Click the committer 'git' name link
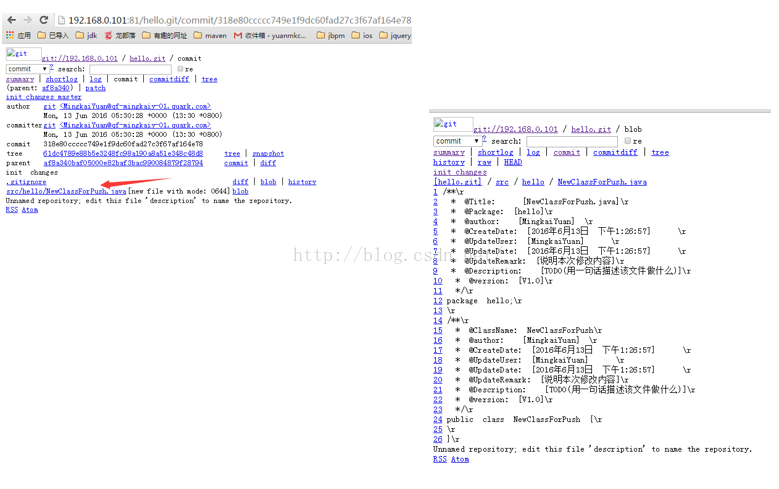 click(x=49, y=125)
